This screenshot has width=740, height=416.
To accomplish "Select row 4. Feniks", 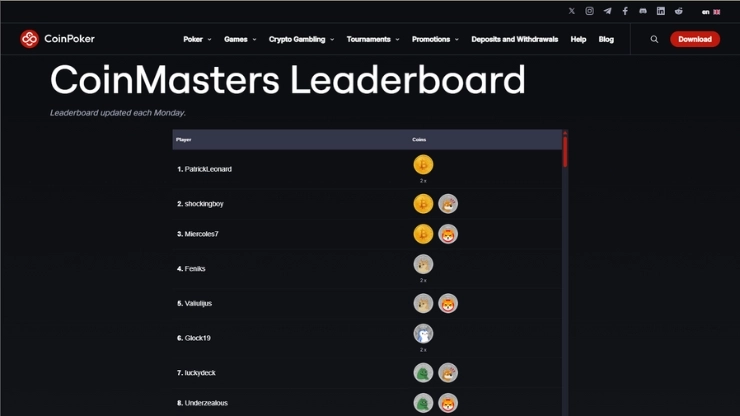I will [x=367, y=269].
